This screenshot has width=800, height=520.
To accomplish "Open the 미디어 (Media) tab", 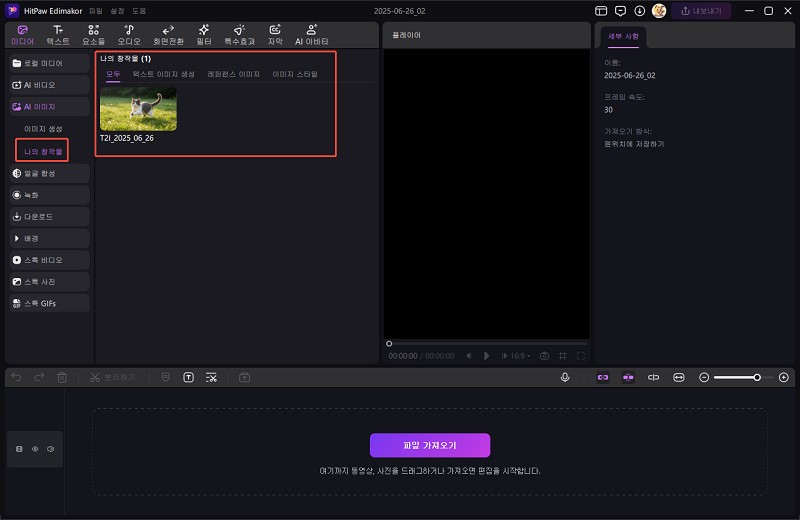I will [x=22, y=35].
